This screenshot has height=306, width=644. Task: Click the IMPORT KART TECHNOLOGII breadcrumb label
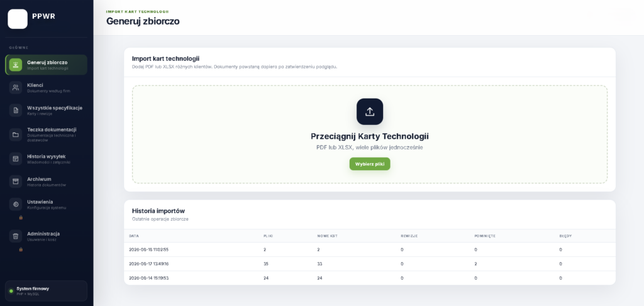point(137,11)
